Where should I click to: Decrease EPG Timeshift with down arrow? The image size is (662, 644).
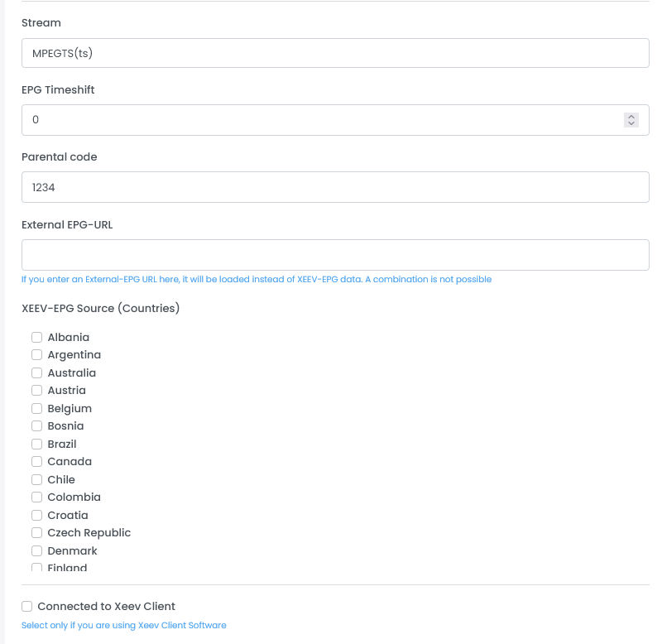click(x=631, y=124)
